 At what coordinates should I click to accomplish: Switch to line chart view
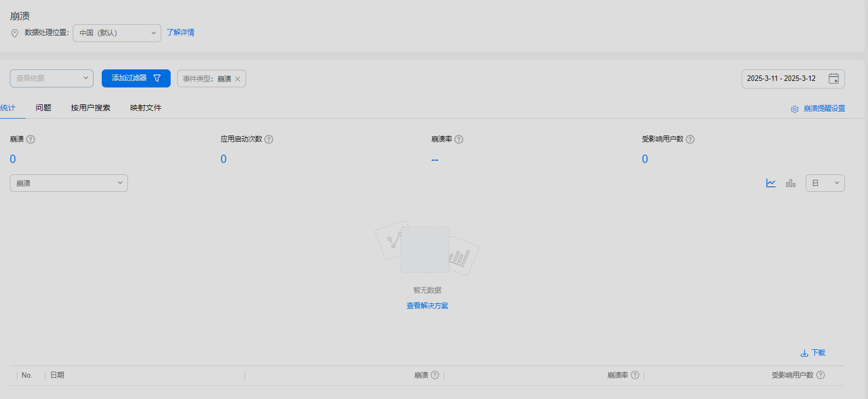click(x=771, y=183)
